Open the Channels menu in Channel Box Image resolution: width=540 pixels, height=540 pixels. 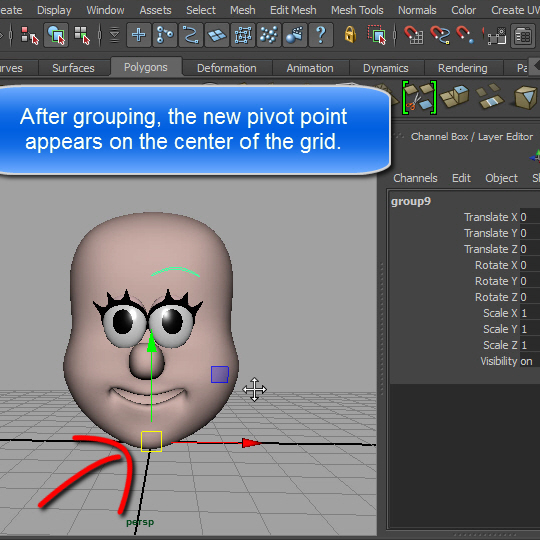pos(415,178)
